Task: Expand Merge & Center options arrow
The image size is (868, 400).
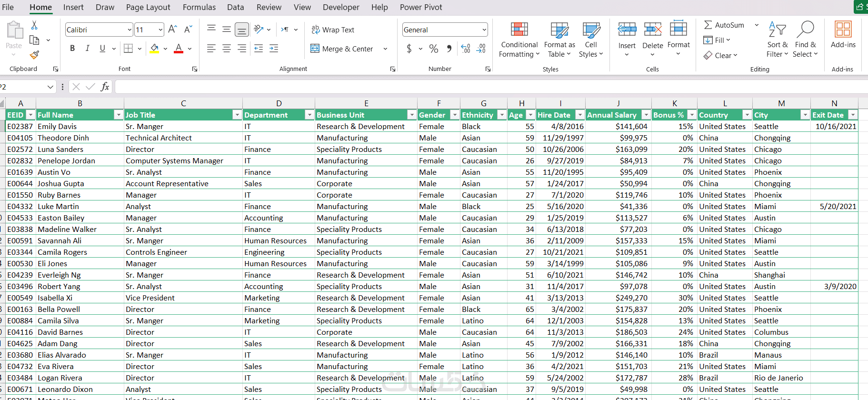Action: click(385, 49)
